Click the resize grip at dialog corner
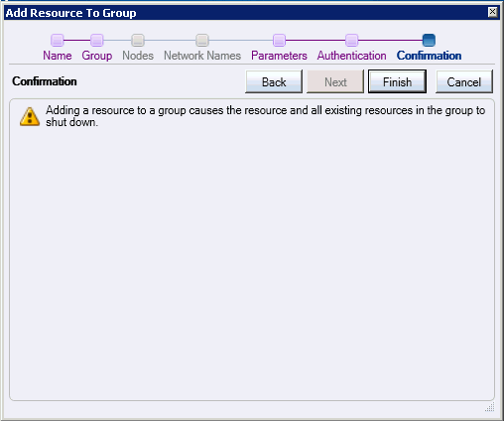This screenshot has height=421, width=504. point(490,407)
